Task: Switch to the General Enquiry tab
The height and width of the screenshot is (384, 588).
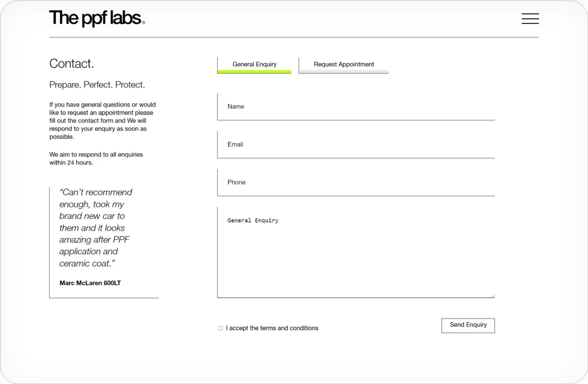Action: click(x=254, y=64)
